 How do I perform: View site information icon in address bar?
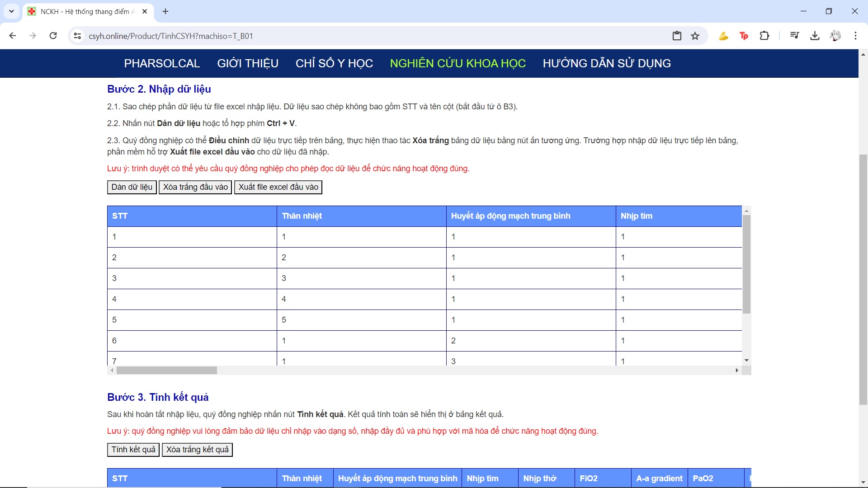point(77,36)
